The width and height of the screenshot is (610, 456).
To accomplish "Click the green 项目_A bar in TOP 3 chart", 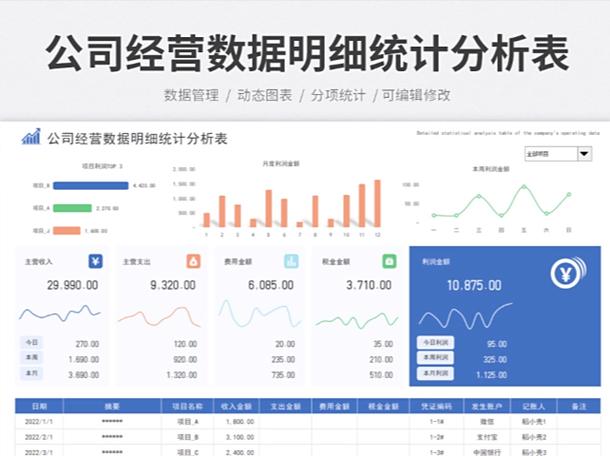I will coord(72,208).
